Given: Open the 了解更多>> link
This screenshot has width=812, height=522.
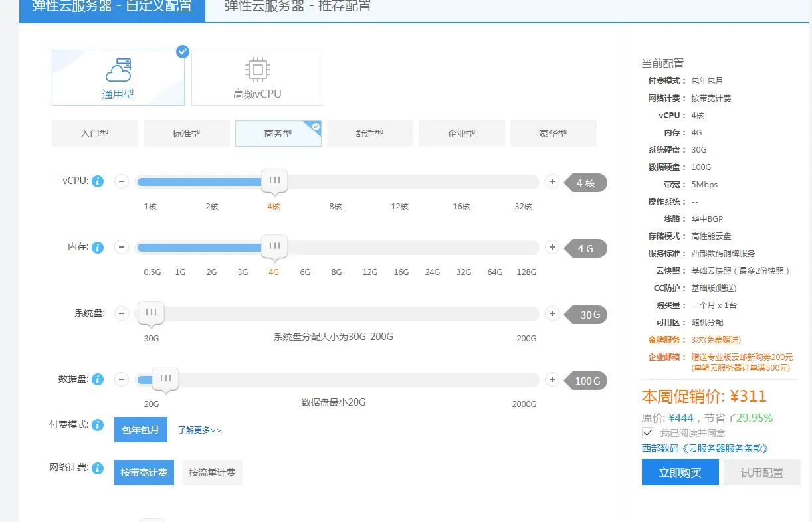Looking at the screenshot, I should tap(199, 430).
